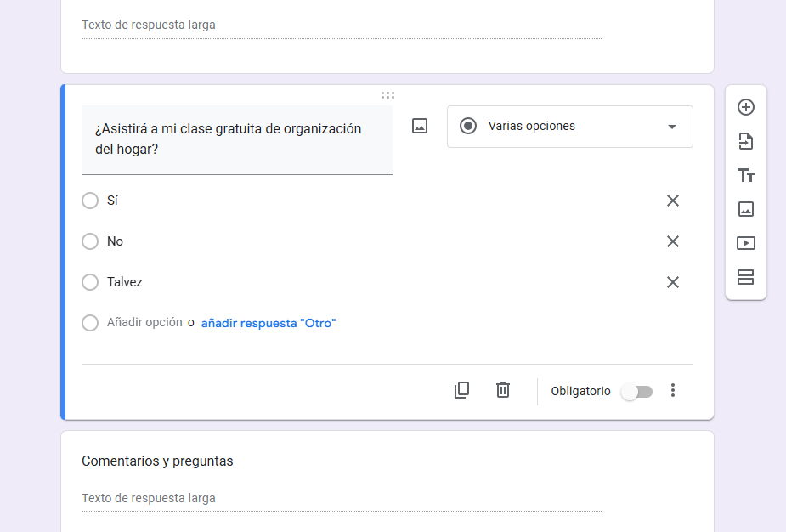Remove the "Talvez" option
786x532 pixels.
tap(673, 282)
